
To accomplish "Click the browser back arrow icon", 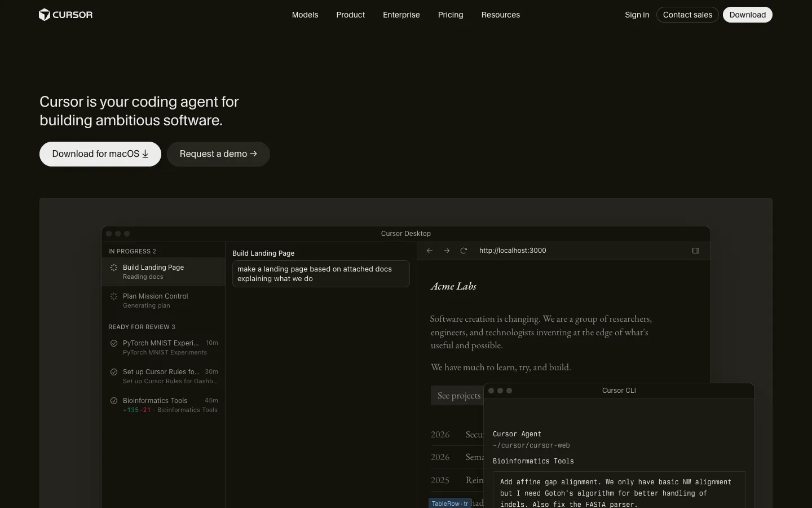I will 430,251.
